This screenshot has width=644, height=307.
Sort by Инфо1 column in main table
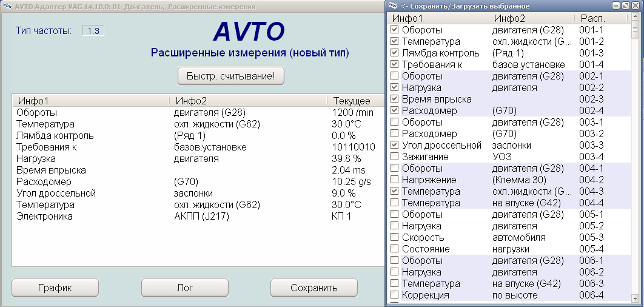coord(91,101)
